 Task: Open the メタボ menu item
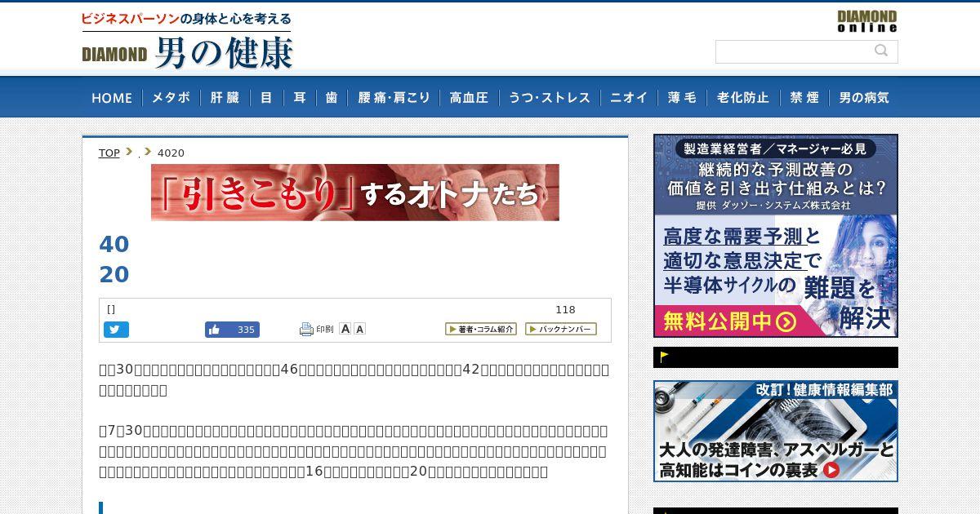point(171,98)
